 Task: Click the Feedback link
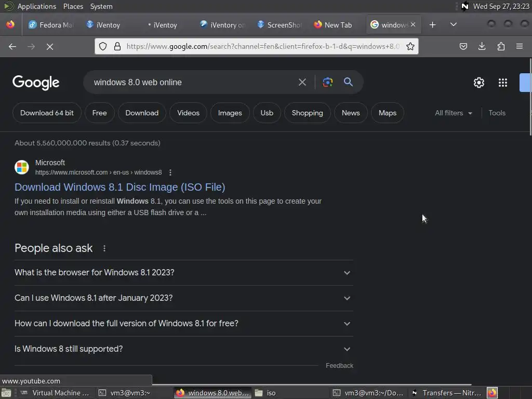point(339,366)
